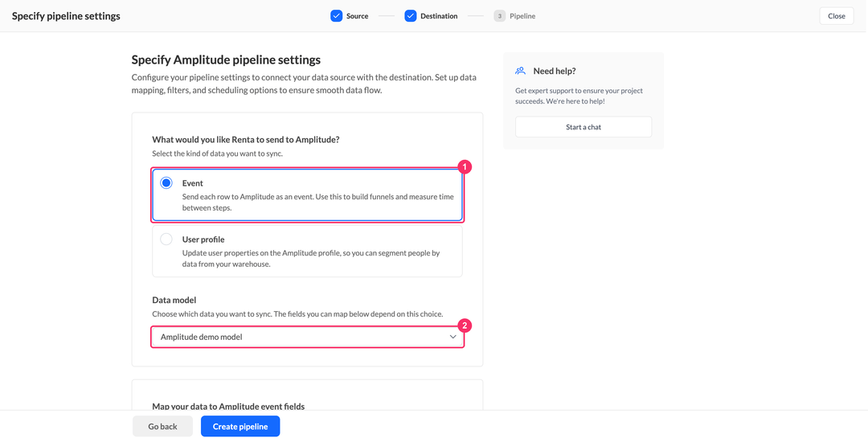Go to the Pipeline step label

tap(522, 16)
